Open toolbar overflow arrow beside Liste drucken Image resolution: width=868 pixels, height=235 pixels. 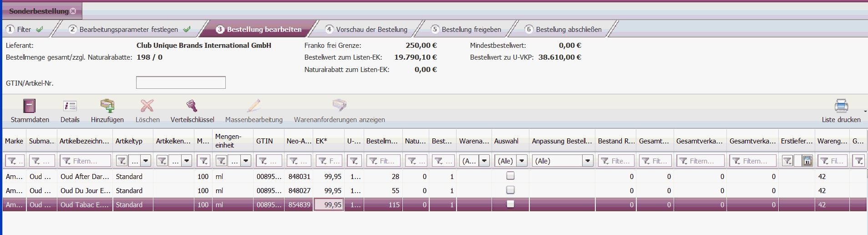pos(865,111)
